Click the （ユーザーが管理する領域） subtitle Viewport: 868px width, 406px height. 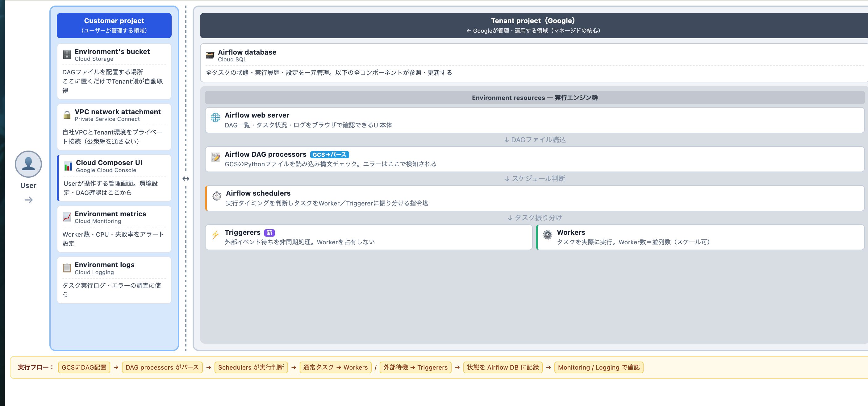114,31
